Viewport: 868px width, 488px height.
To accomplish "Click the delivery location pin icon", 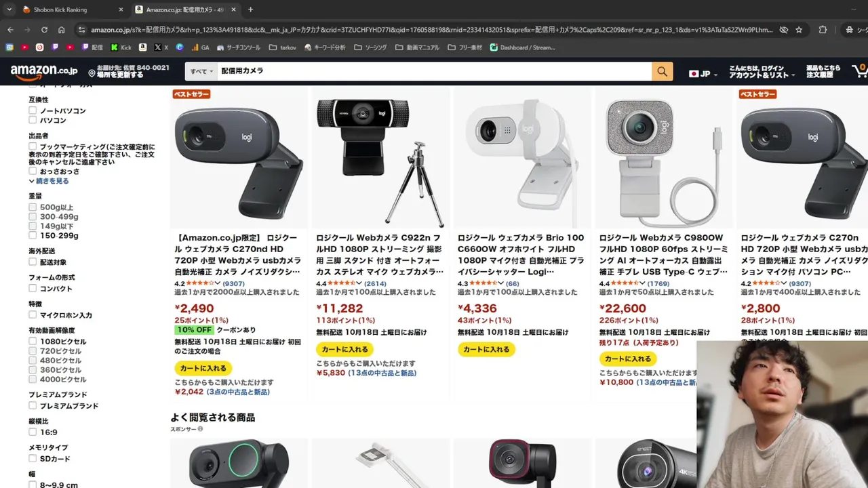I will pos(92,72).
